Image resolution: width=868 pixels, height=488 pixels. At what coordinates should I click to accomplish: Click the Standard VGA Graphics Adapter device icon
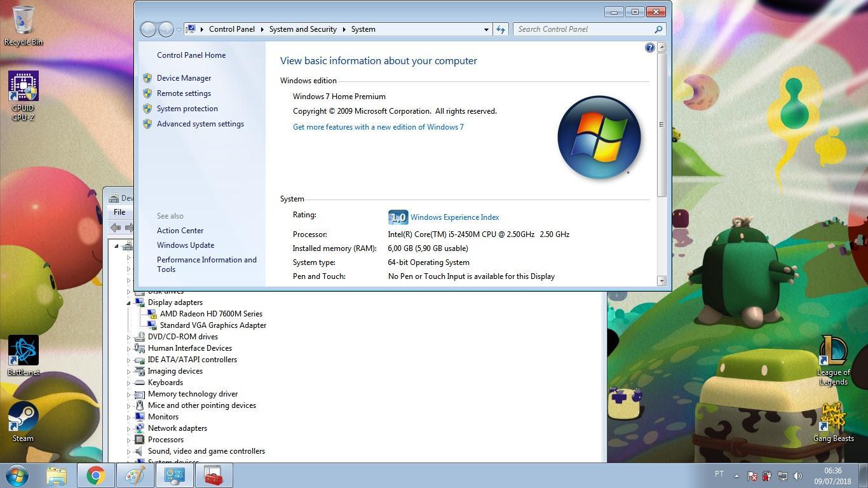pyautogui.click(x=152, y=325)
